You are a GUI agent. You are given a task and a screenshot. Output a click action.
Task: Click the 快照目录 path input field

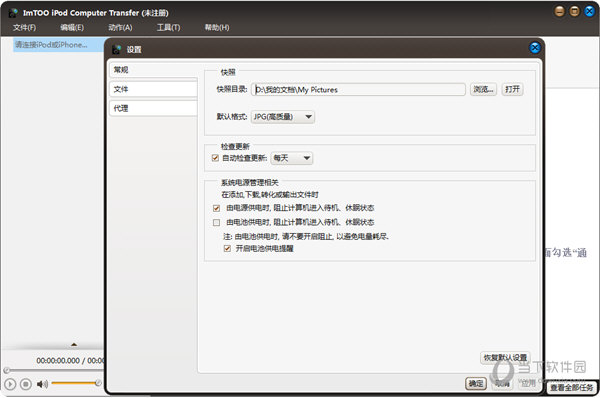pos(358,90)
